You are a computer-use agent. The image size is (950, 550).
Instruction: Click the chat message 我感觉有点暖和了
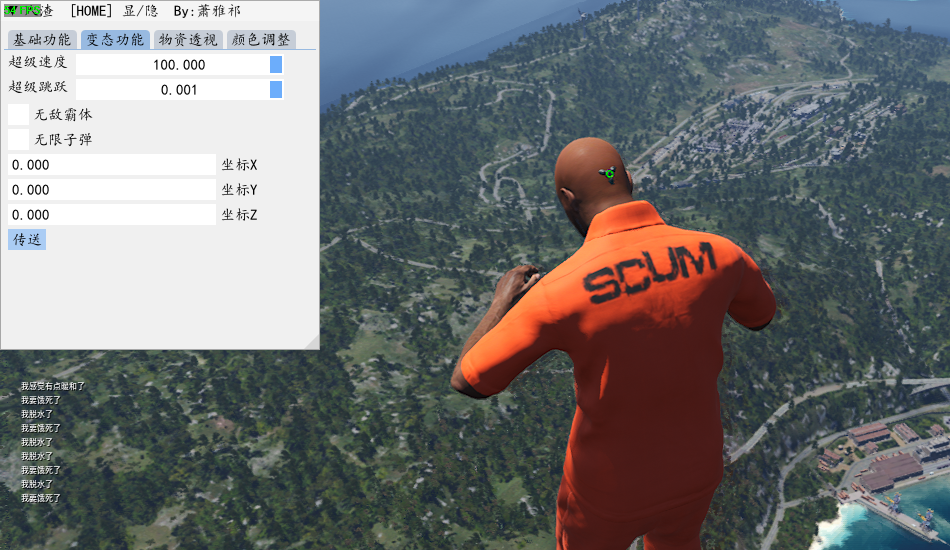(x=53, y=386)
